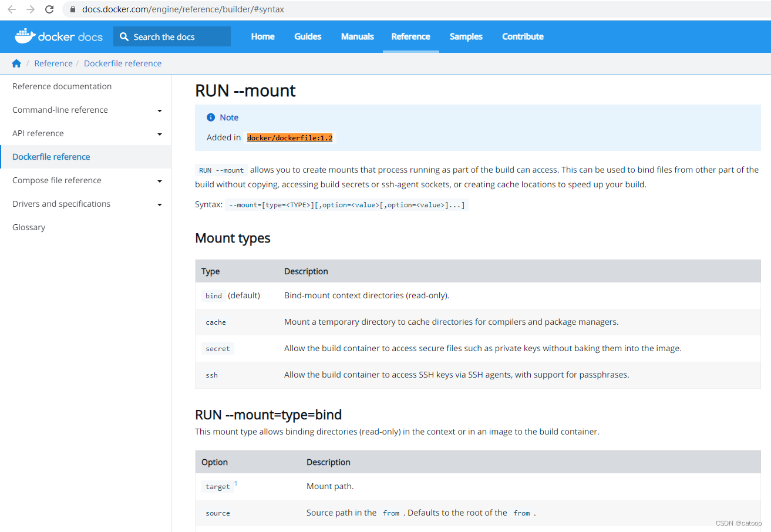Open Reference documentation in sidebar
Image resolution: width=771 pixels, height=532 pixels.
(x=62, y=86)
